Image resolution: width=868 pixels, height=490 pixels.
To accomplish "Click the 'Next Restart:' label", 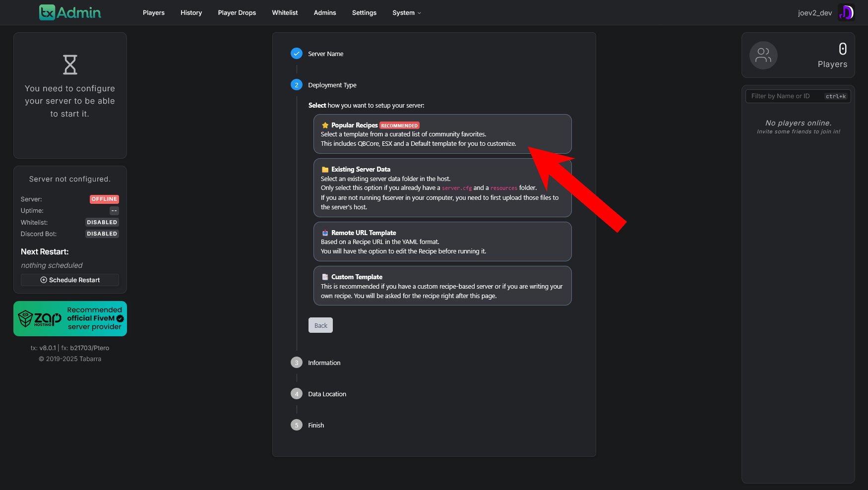I will coord(45,251).
